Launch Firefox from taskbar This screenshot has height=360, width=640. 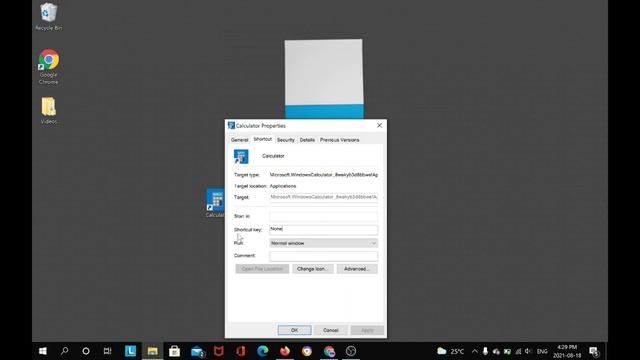click(285, 351)
